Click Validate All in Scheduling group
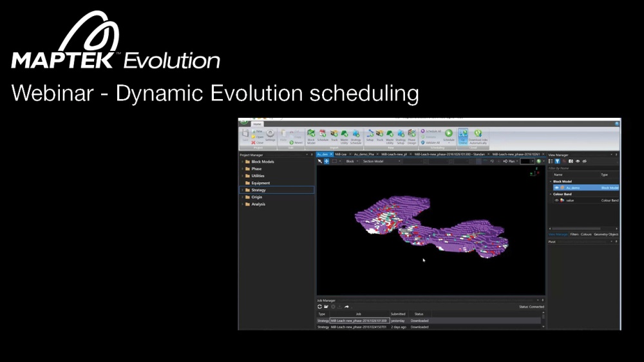The image size is (644, 362). click(430, 142)
